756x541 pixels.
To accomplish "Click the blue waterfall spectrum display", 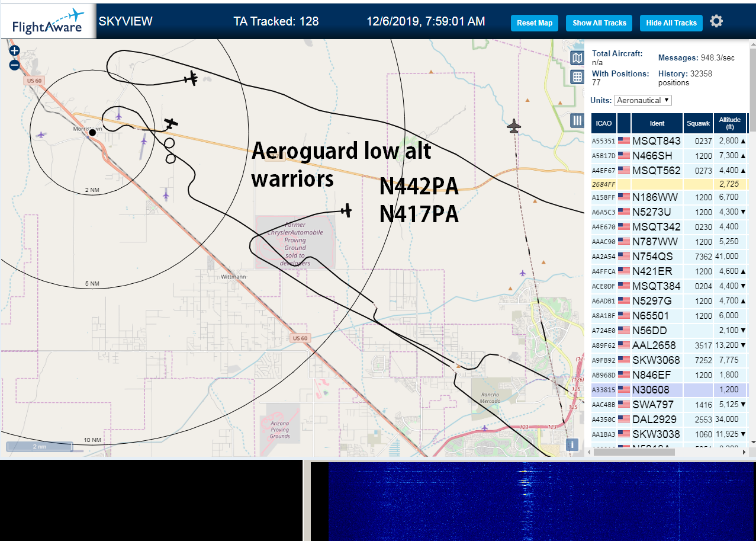I will click(x=542, y=501).
